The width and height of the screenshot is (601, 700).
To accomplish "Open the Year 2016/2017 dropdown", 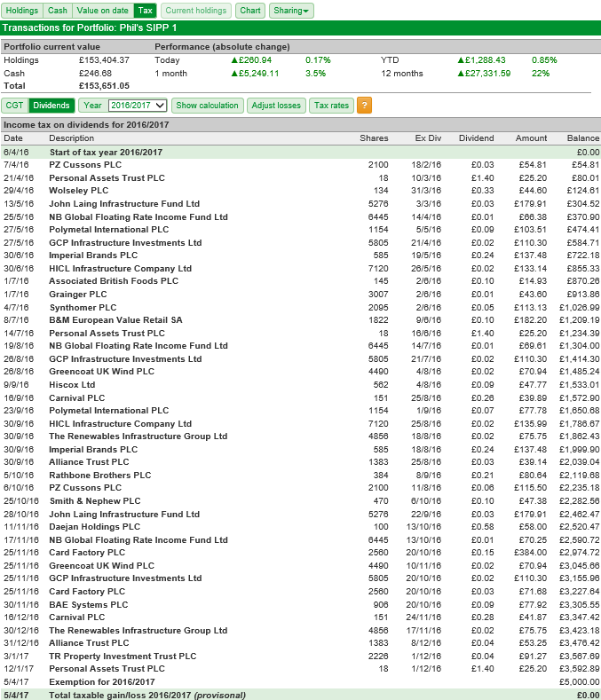I will (138, 106).
